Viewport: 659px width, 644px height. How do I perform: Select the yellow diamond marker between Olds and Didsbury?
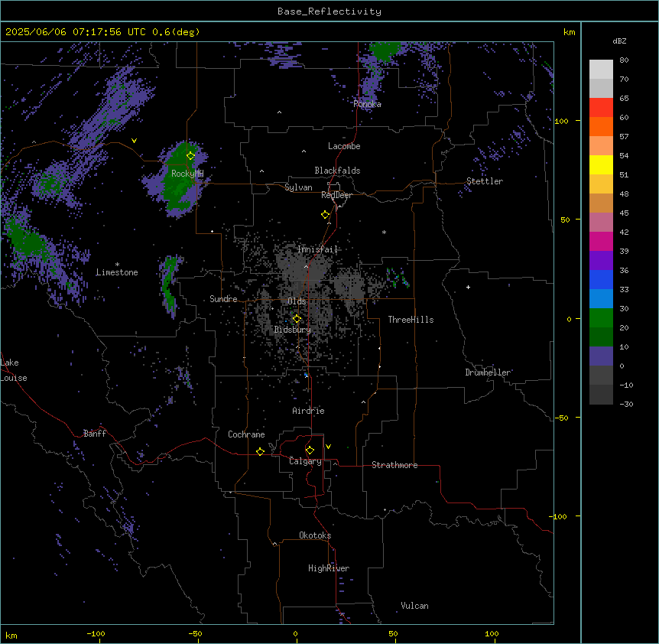click(x=297, y=318)
